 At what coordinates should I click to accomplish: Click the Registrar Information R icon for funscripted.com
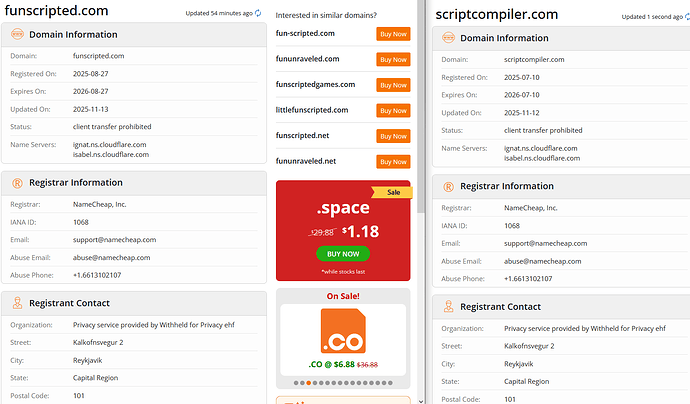coord(17,183)
